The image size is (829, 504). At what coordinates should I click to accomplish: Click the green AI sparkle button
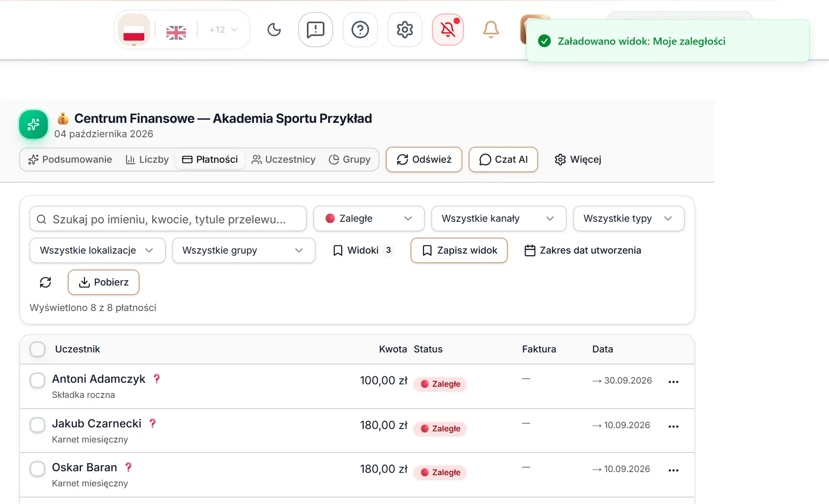pos(33,124)
